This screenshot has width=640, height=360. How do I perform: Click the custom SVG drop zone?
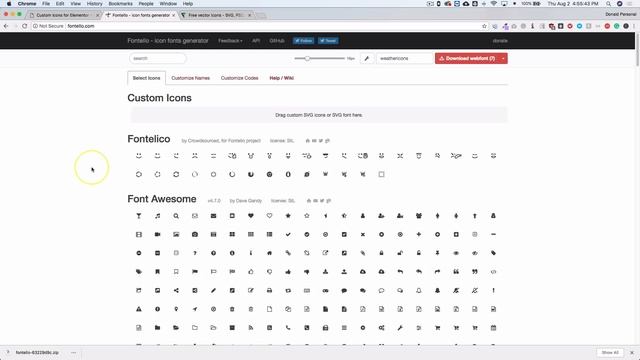(x=319, y=115)
